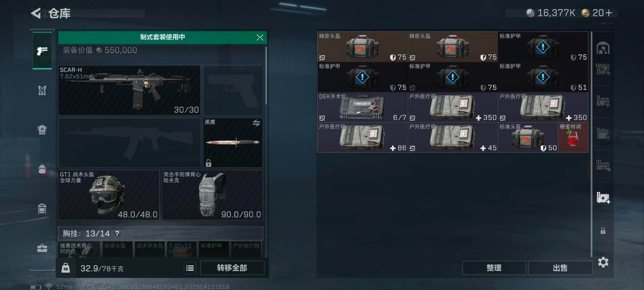Open the list view icon beside 转移全部

click(190, 268)
